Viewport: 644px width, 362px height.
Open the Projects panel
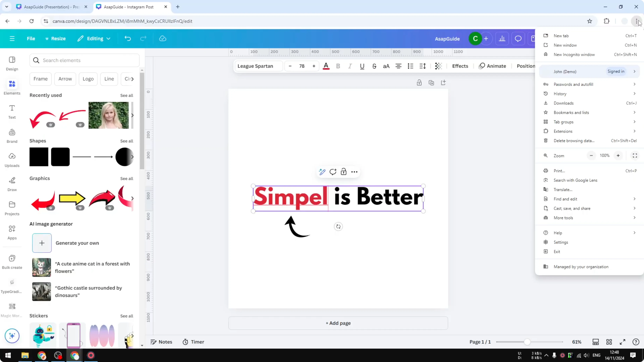pos(12,208)
